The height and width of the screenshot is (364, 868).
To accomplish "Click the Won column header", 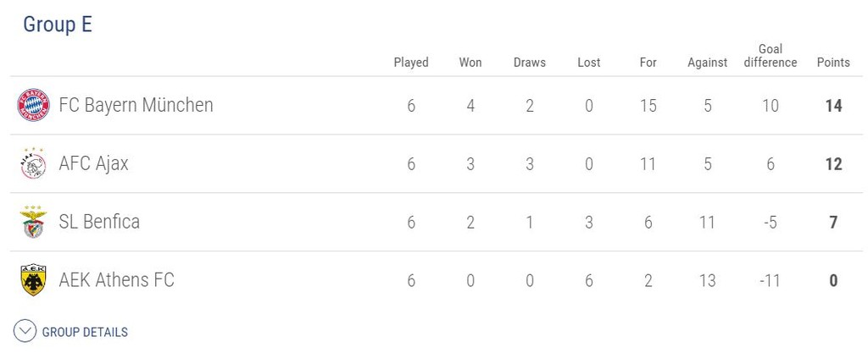I will [470, 63].
